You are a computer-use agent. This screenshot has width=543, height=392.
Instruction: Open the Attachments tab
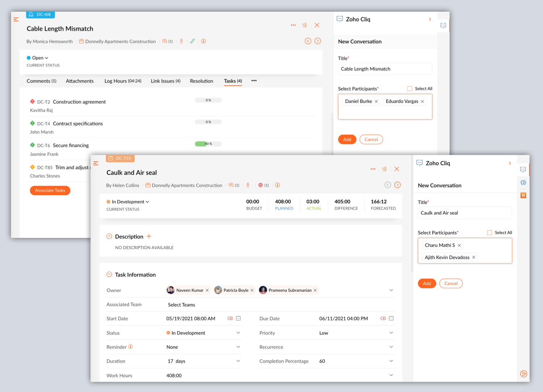click(80, 81)
